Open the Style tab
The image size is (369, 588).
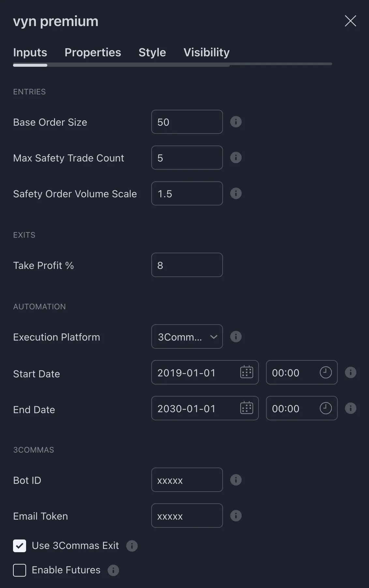pyautogui.click(x=152, y=52)
